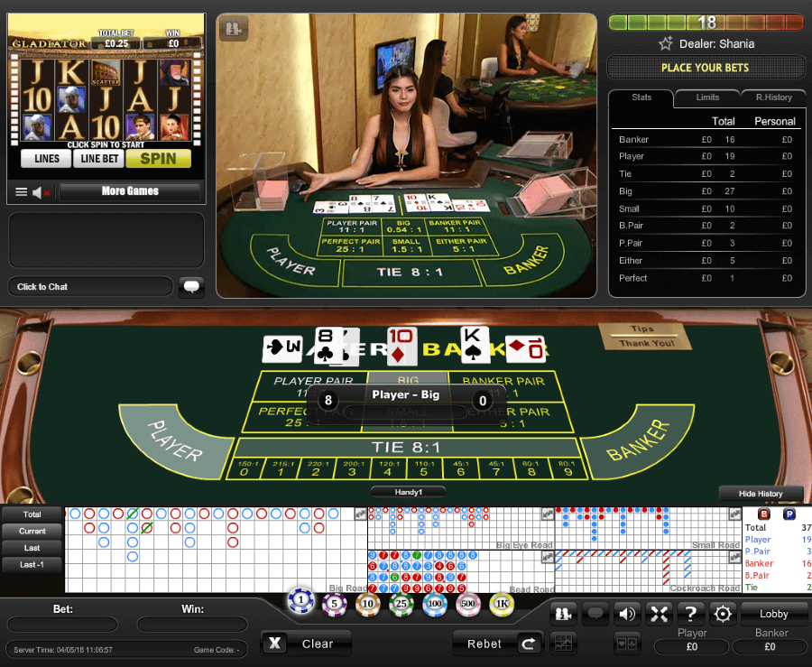This screenshot has width=812, height=667.
Task: Clear all placed bets
Action: pyautogui.click(x=306, y=644)
